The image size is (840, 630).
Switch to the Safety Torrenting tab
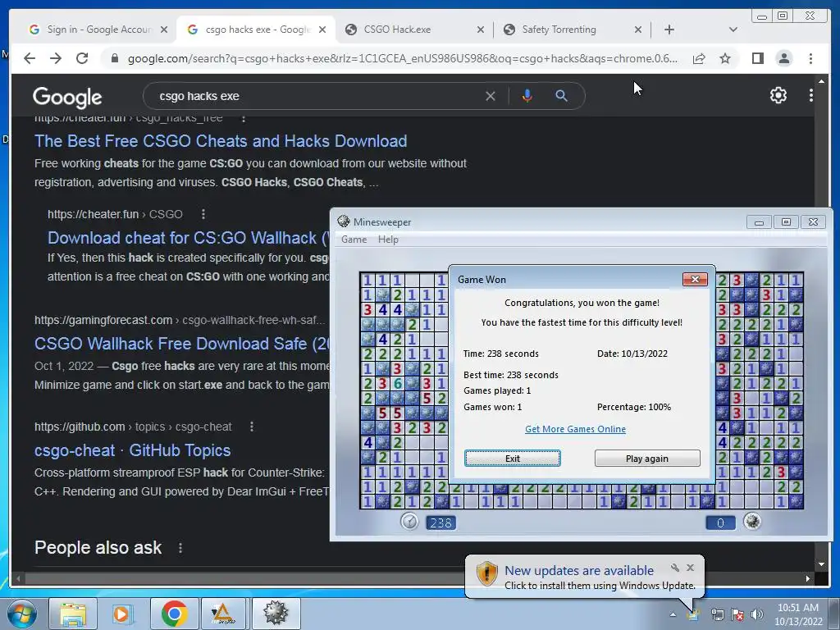click(x=568, y=30)
